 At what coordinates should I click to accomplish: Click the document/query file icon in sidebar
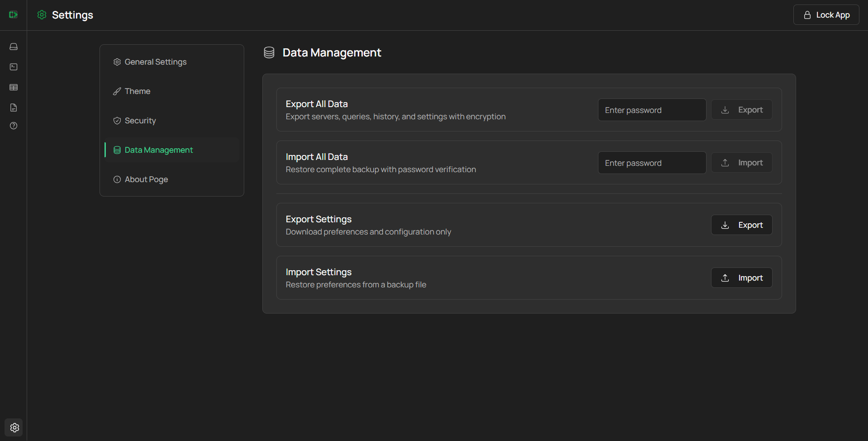click(x=14, y=108)
